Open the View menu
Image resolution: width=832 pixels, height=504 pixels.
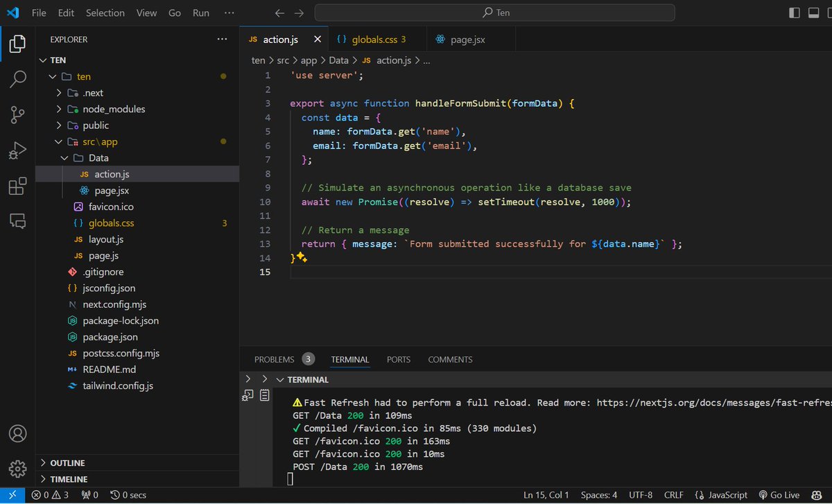tap(146, 12)
